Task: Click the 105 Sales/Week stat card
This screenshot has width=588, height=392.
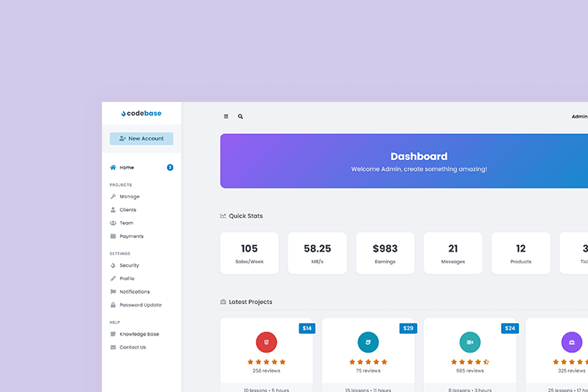Action: pyautogui.click(x=249, y=253)
